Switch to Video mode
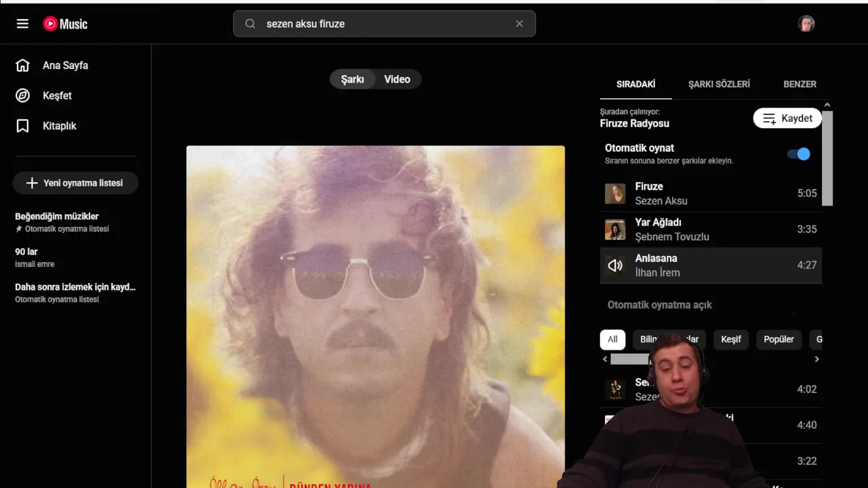This screenshot has width=868, height=488. (x=397, y=79)
